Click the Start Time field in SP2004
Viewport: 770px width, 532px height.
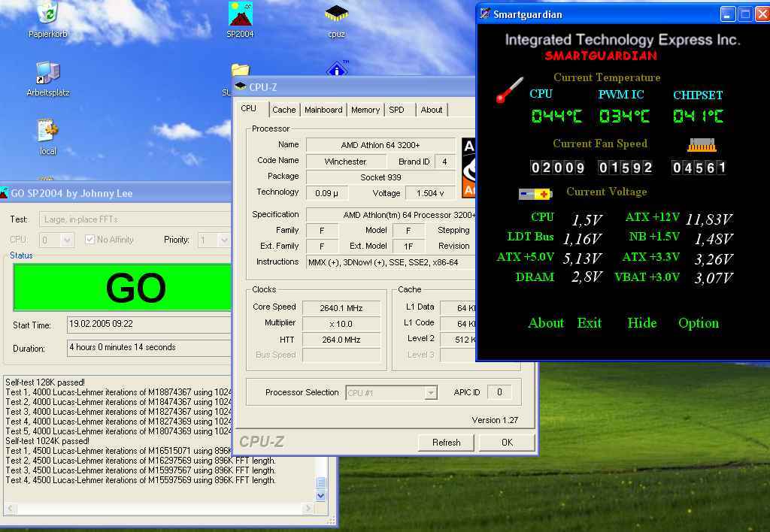pos(149,325)
